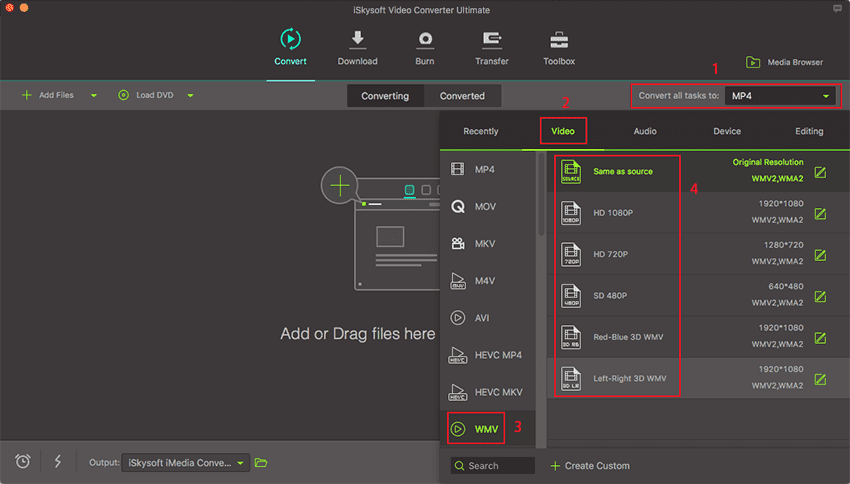This screenshot has height=484, width=850.
Task: Expand the Load DVD dropdown arrow
Action: [x=190, y=96]
